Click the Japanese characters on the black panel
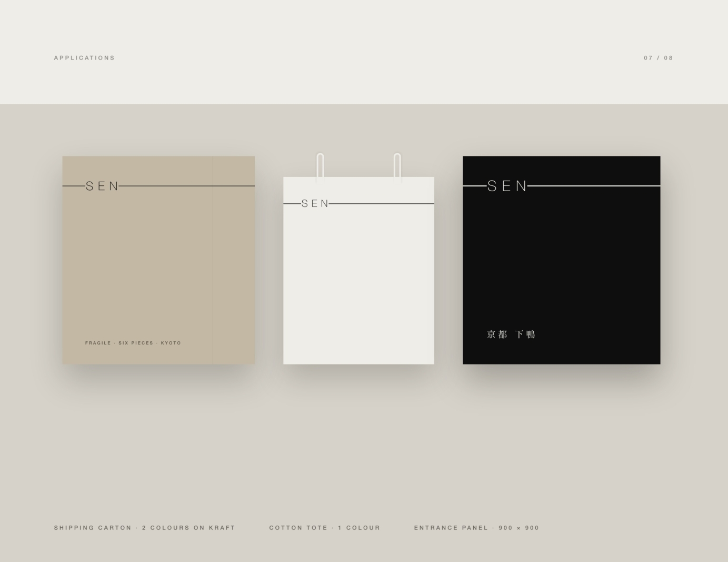This screenshot has width=728, height=562. coord(511,334)
